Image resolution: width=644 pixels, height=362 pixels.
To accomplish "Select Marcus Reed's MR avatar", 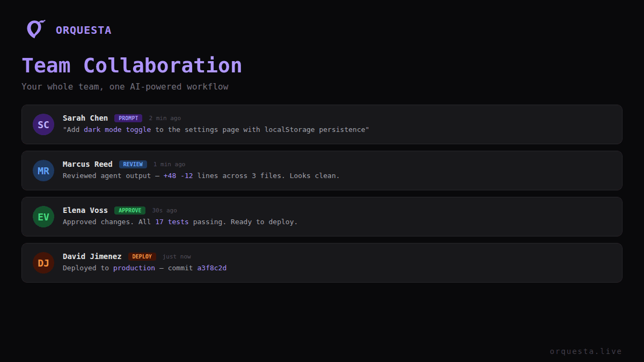I will pos(43,171).
